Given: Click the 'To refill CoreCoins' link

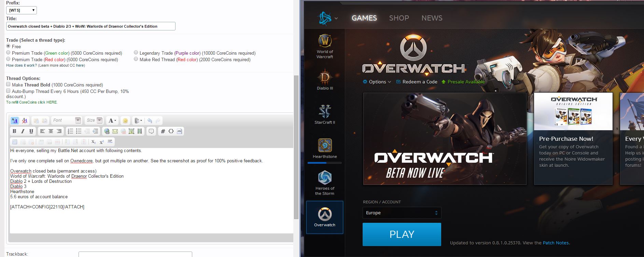Looking at the screenshot, I should 32,102.
